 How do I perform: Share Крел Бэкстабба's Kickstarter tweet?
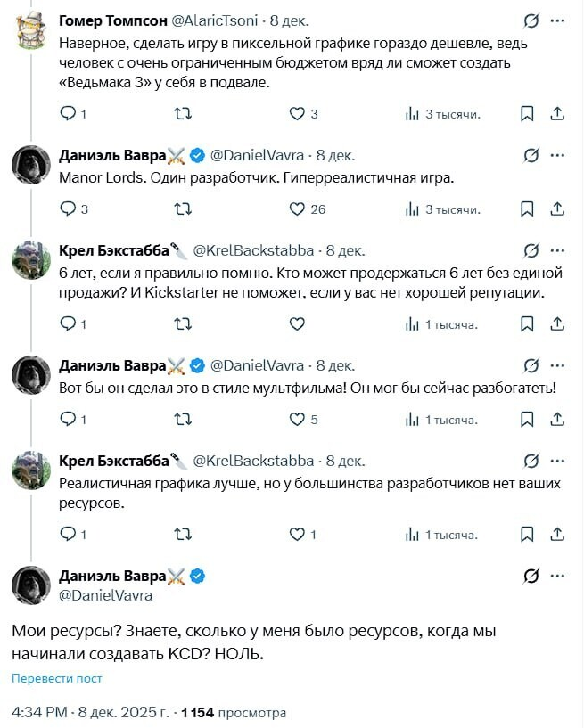pyautogui.click(x=557, y=324)
